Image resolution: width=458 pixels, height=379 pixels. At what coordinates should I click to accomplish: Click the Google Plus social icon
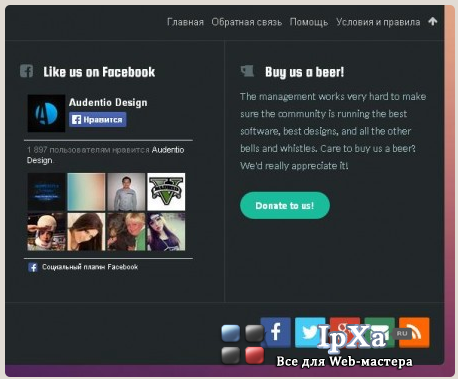point(345,332)
